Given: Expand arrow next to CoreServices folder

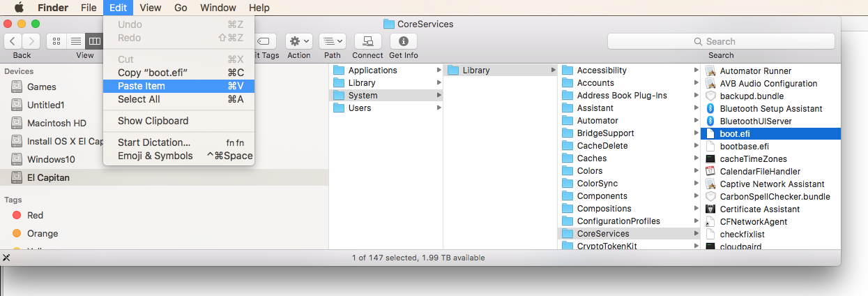Looking at the screenshot, I should pos(696,233).
